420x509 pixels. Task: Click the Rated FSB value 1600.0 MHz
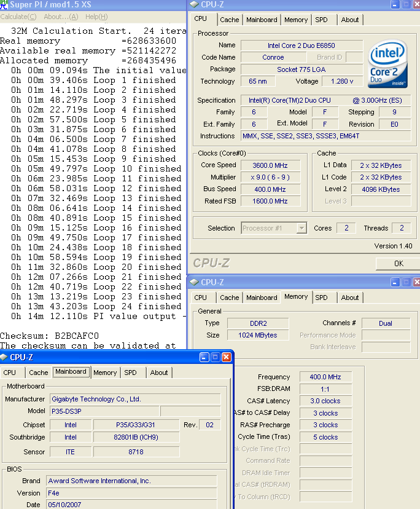[270, 201]
